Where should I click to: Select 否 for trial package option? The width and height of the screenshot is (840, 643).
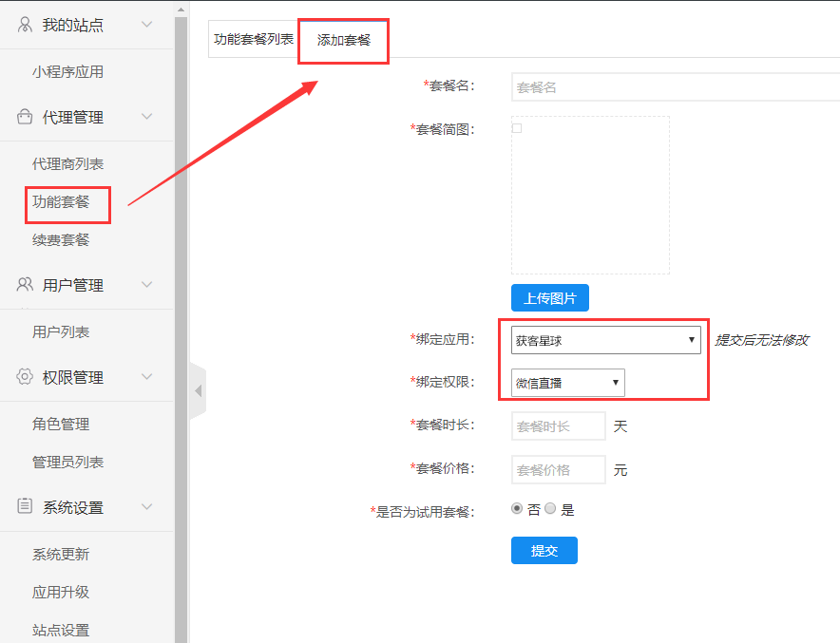click(517, 509)
